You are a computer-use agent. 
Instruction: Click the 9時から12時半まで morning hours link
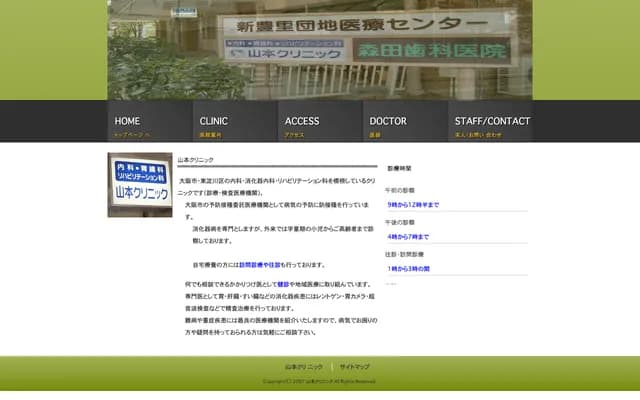413,205
